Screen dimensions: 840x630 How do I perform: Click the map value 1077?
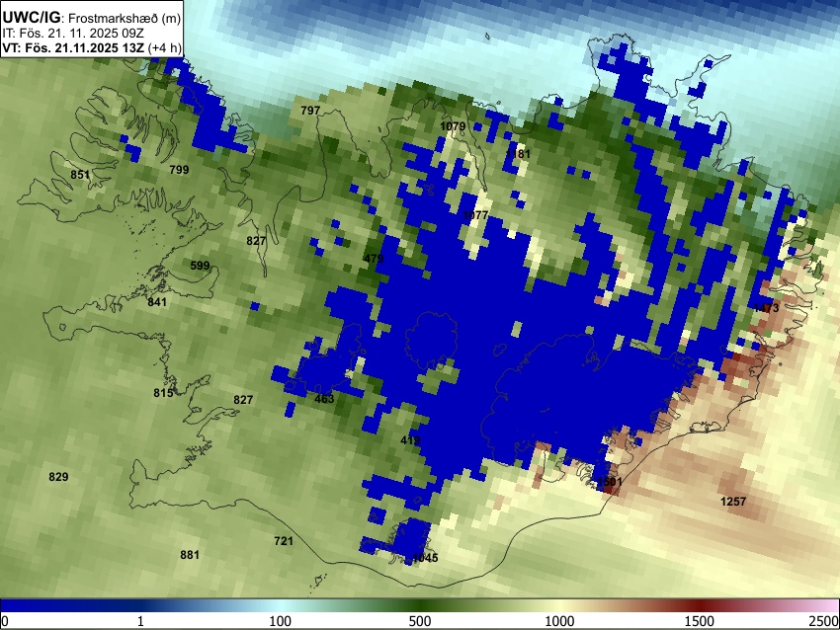pyautogui.click(x=475, y=215)
